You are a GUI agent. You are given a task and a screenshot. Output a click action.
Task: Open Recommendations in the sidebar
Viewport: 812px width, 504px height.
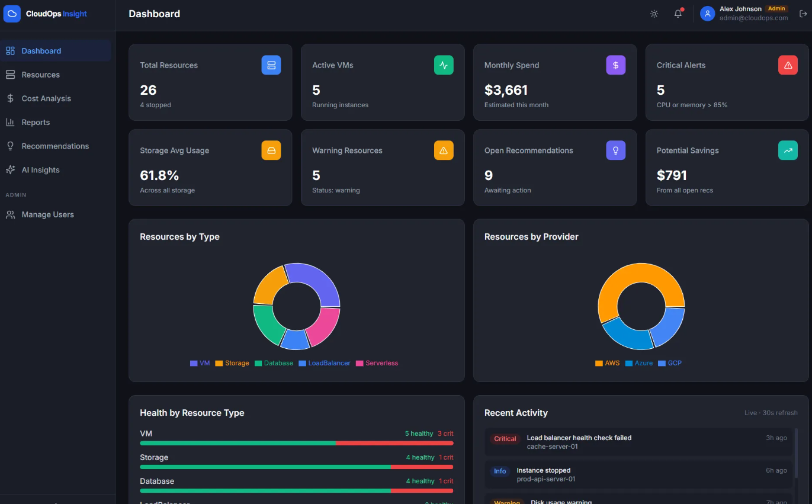tap(56, 146)
